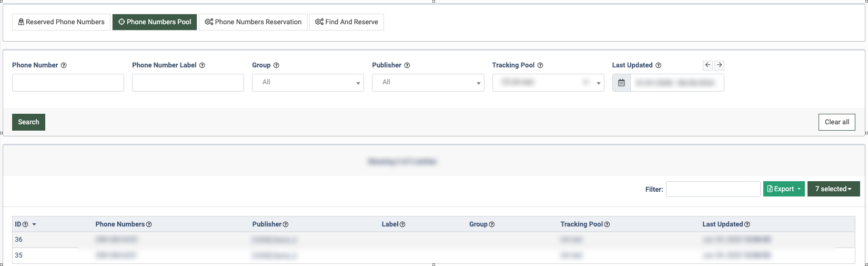The image size is (868, 266).
Task: Click help icon beside Publisher filter
Action: pyautogui.click(x=407, y=65)
